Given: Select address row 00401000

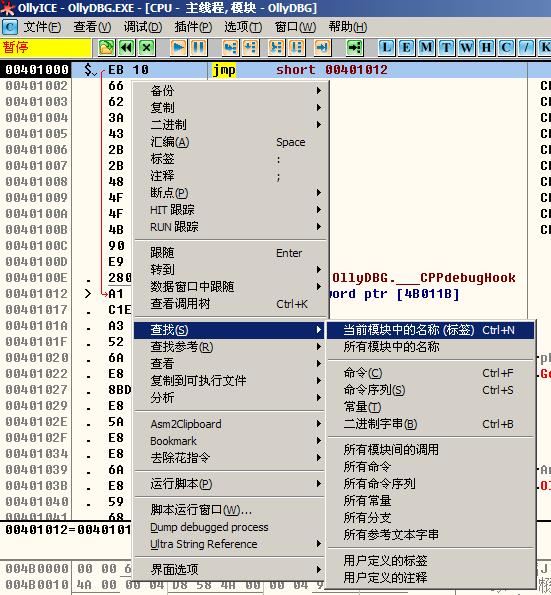Looking at the screenshot, I should (37, 70).
